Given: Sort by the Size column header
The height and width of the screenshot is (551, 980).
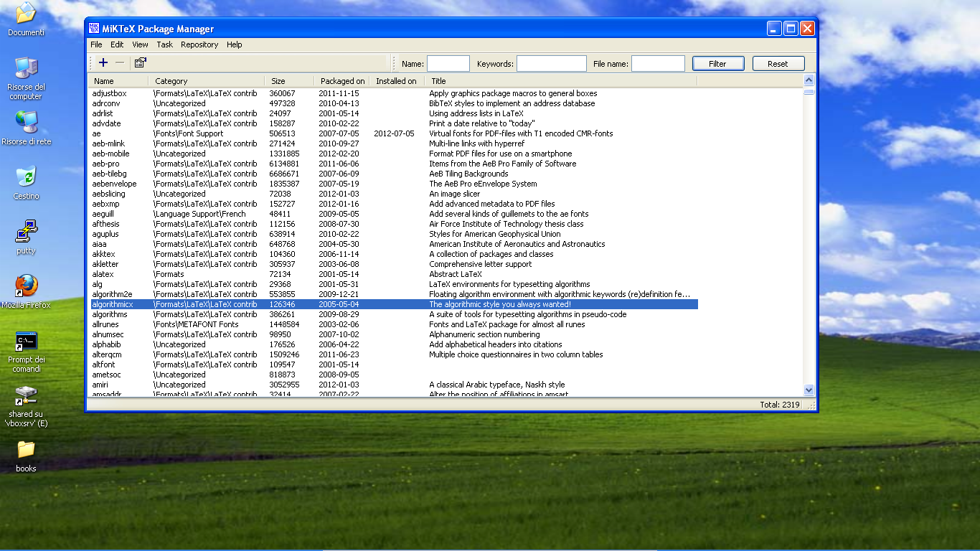Looking at the screenshot, I should (x=290, y=81).
